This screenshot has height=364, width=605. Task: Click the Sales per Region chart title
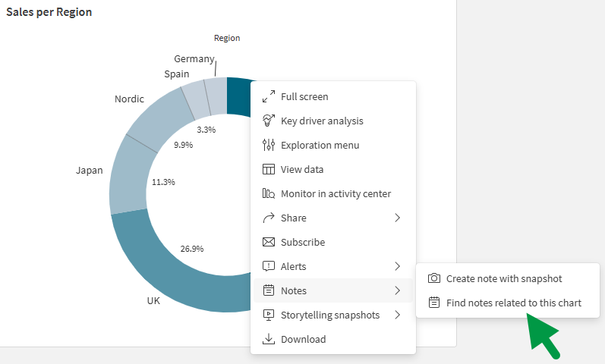tap(49, 12)
